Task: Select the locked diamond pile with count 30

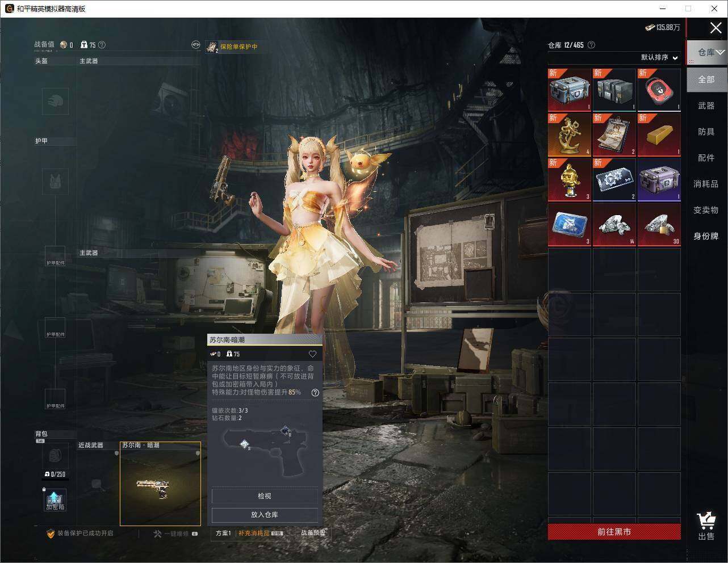Action: click(659, 225)
